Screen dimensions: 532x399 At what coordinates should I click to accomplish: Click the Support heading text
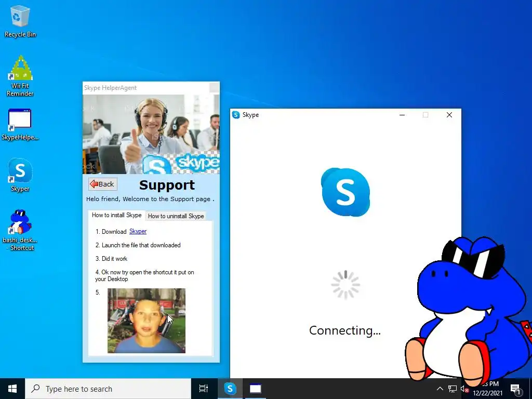(x=167, y=185)
